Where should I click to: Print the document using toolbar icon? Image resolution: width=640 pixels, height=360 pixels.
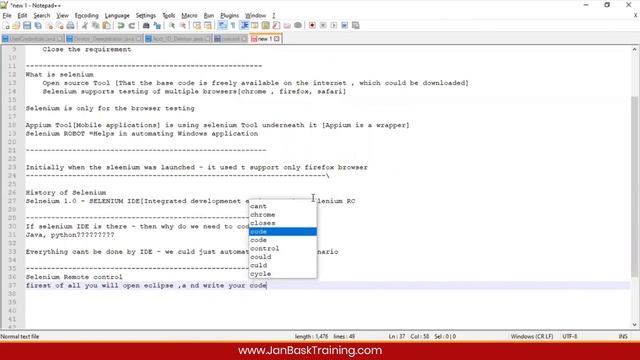70,25
